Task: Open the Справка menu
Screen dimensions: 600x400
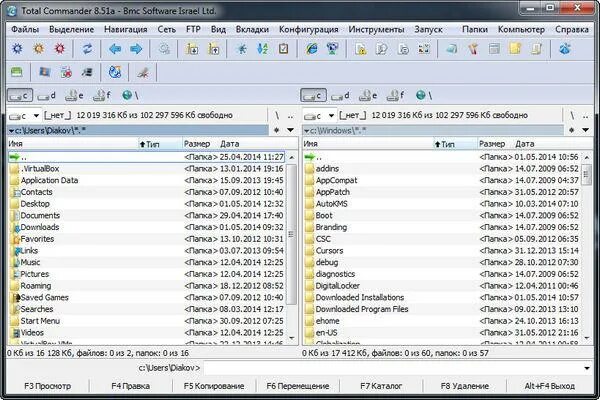Action: click(572, 29)
